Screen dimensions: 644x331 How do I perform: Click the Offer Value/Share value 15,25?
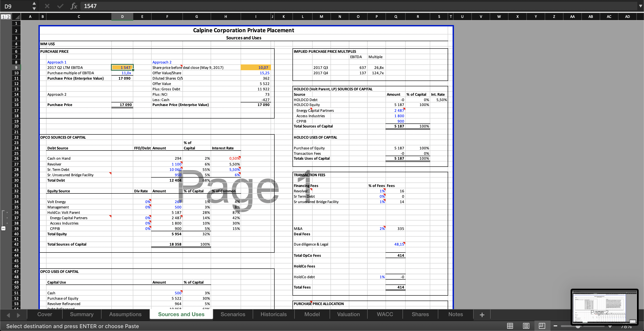tap(256, 73)
